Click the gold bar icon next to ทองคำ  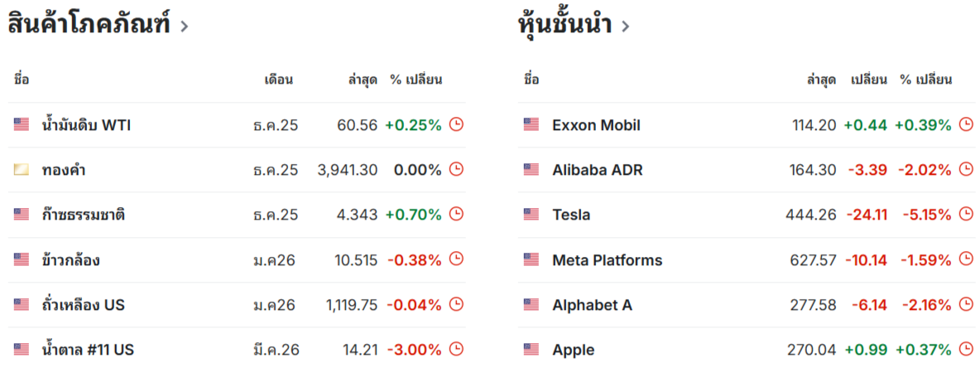coord(22,170)
